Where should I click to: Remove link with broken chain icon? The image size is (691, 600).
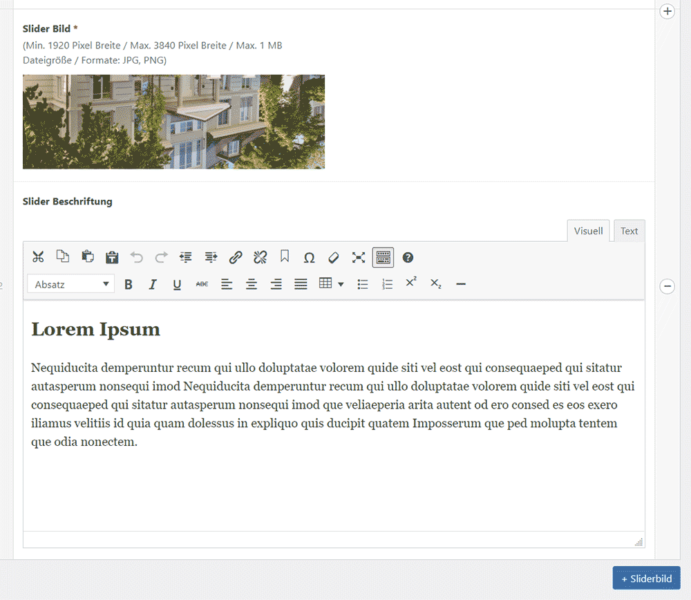click(x=260, y=257)
